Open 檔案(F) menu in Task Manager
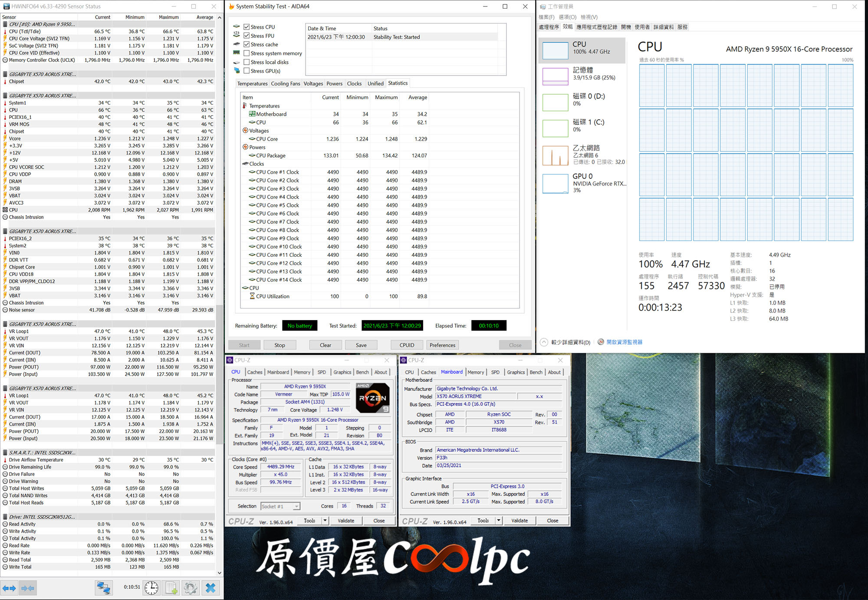Viewport: 868px width, 600px height. (546, 17)
